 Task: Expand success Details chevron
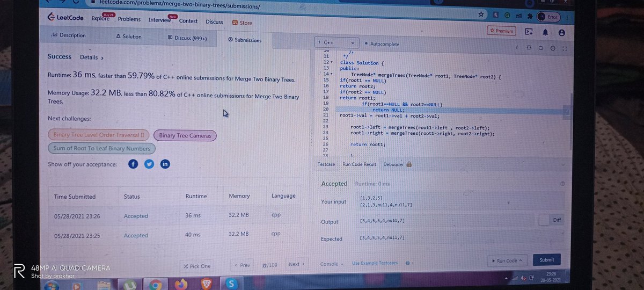click(x=102, y=57)
